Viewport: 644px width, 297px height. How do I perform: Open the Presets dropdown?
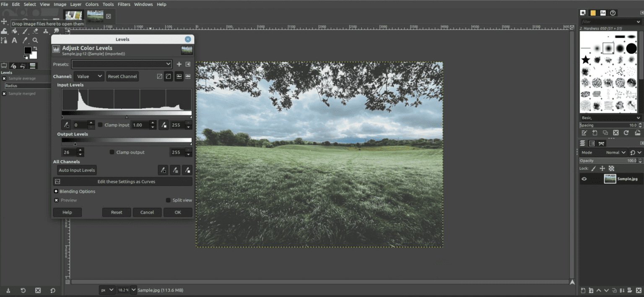pos(122,64)
